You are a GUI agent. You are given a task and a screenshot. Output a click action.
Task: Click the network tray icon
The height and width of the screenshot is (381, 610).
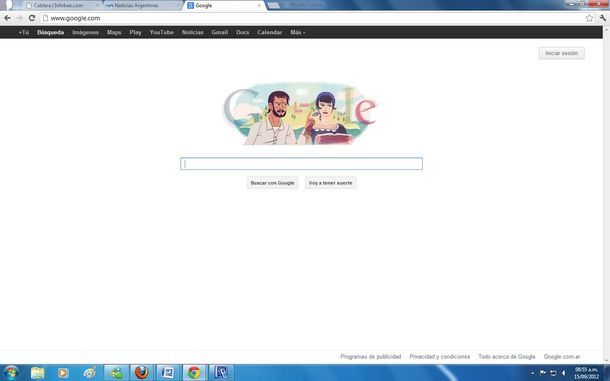point(553,373)
